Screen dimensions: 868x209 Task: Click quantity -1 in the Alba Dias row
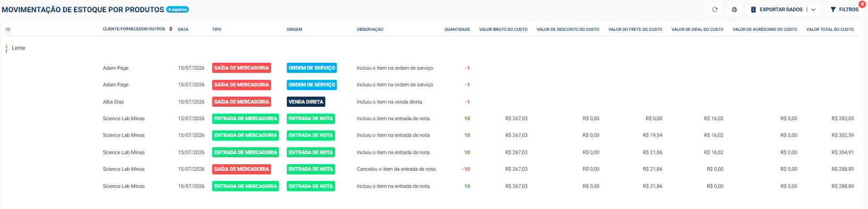pos(468,102)
